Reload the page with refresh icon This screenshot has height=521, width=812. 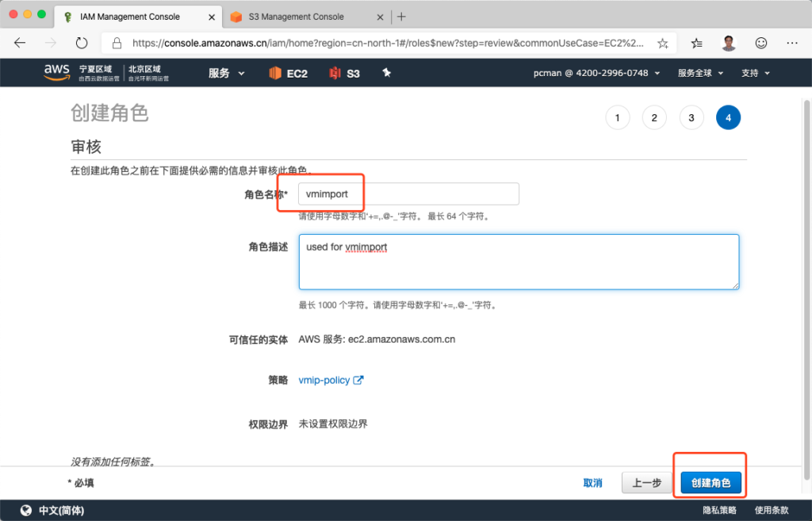[x=82, y=44]
